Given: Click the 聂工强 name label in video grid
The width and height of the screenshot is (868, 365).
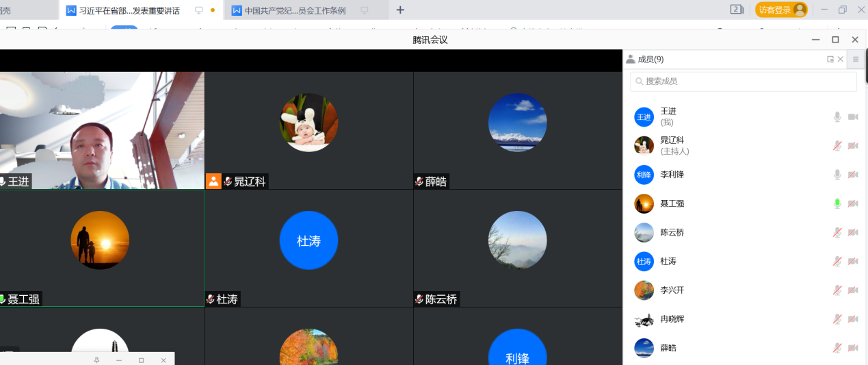Looking at the screenshot, I should [23, 299].
